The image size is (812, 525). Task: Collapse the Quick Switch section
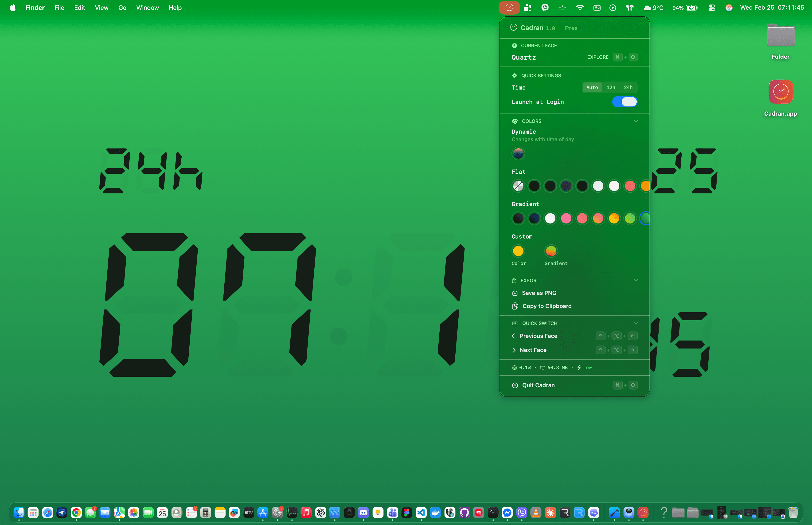(x=636, y=323)
